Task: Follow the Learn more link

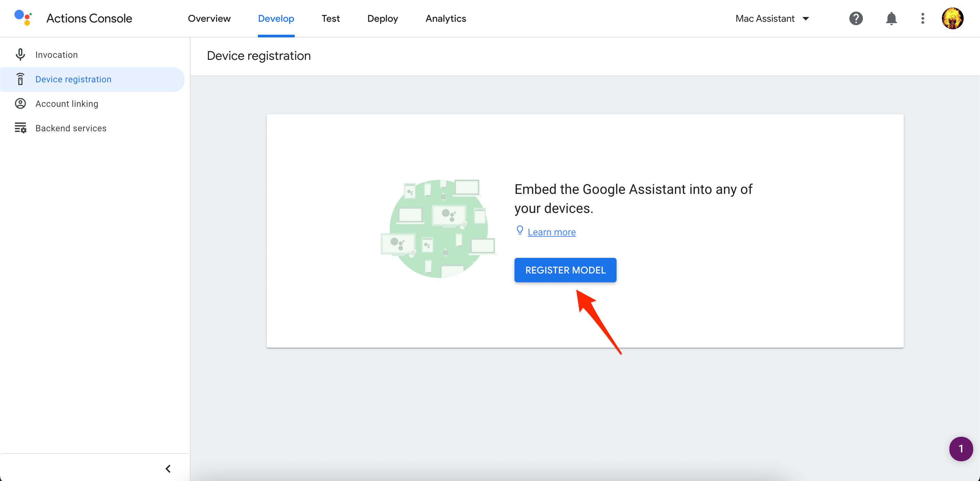Action: [551, 232]
